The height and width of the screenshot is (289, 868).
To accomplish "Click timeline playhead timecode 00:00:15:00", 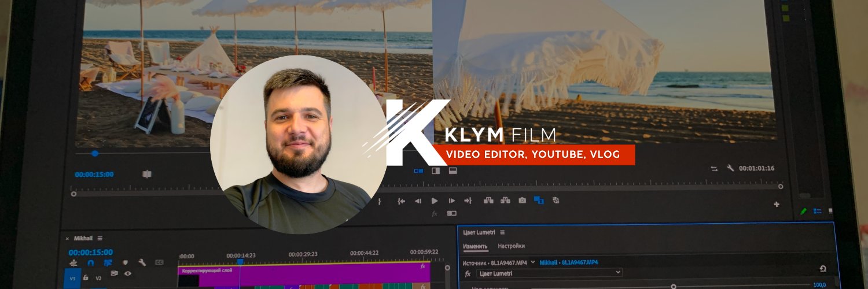I will click(91, 253).
